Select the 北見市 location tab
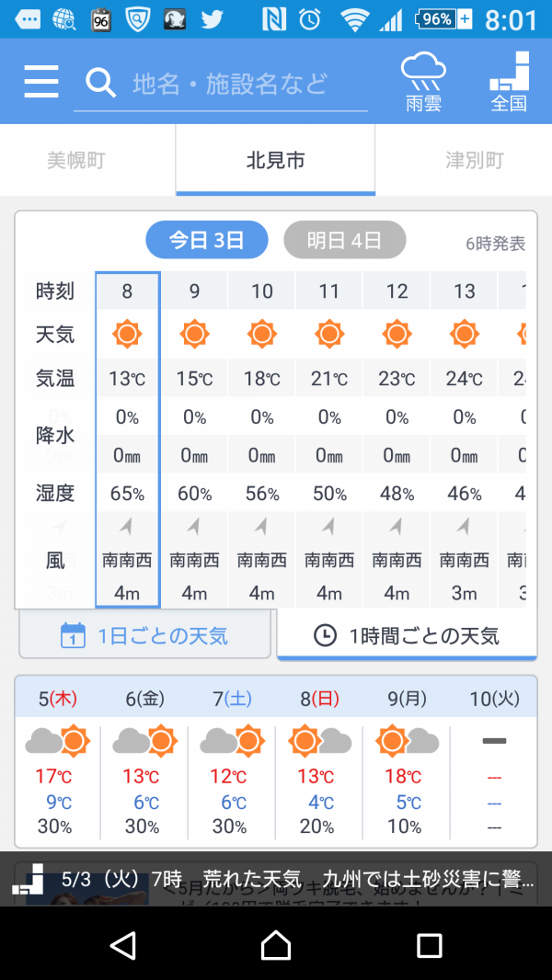Image resolution: width=552 pixels, height=980 pixels. (276, 161)
